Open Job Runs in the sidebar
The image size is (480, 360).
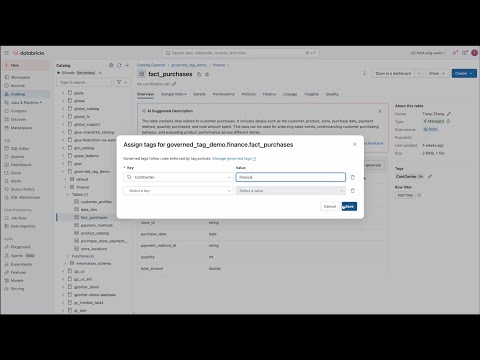(19, 218)
